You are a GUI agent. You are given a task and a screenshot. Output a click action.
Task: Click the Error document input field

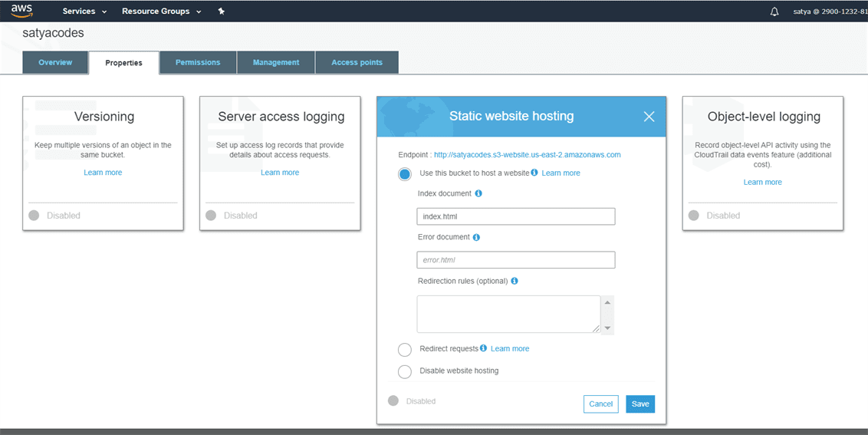(515, 260)
